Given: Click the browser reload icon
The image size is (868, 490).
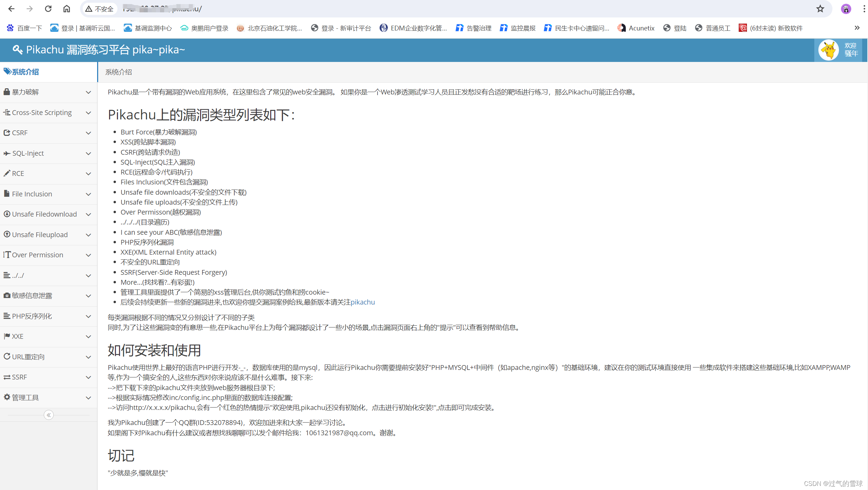Looking at the screenshot, I should [x=48, y=9].
